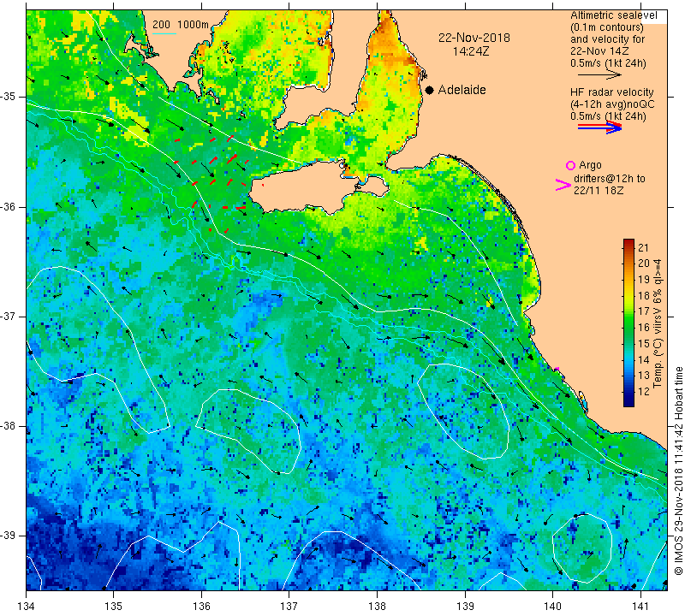The image size is (685, 616).
Task: Click the date label 22-Nov-2018
Action: click(474, 38)
